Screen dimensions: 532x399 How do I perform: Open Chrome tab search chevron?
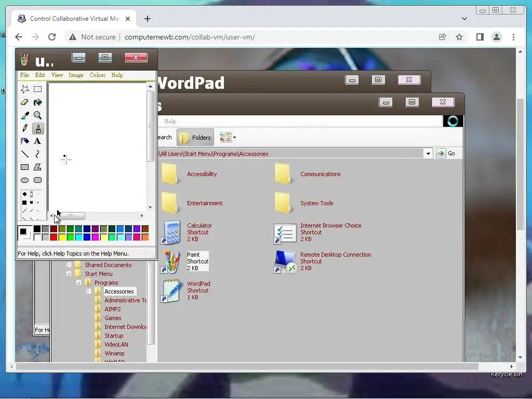(x=464, y=19)
